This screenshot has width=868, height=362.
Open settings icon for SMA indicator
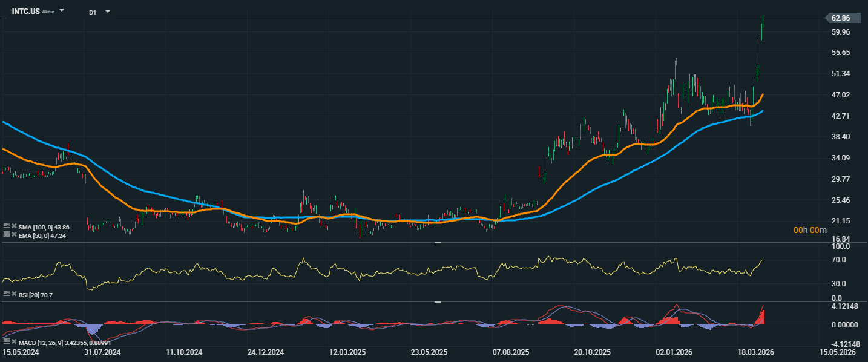pos(6,226)
